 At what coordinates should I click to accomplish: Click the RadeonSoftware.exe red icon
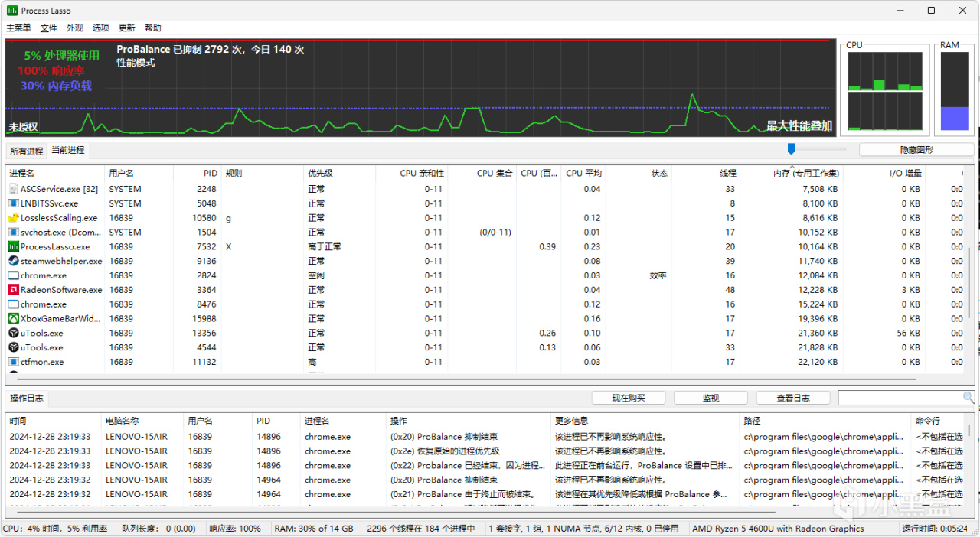[14, 290]
